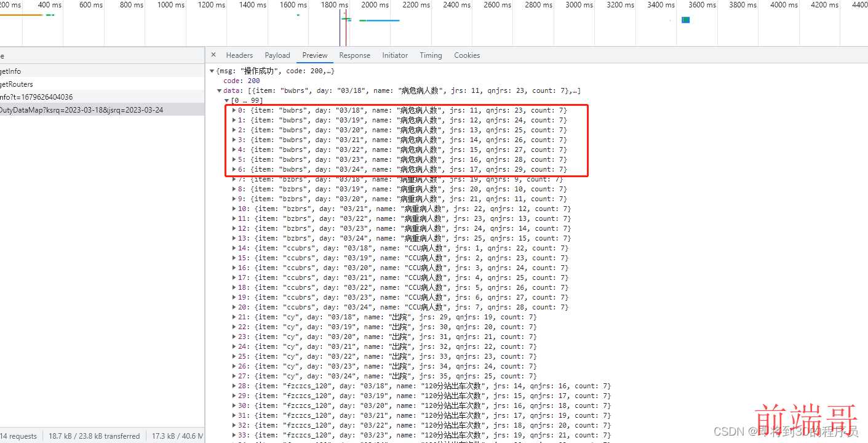Expand entry 20 ccubrs 03/24
The width and height of the screenshot is (868, 443).
click(x=234, y=307)
